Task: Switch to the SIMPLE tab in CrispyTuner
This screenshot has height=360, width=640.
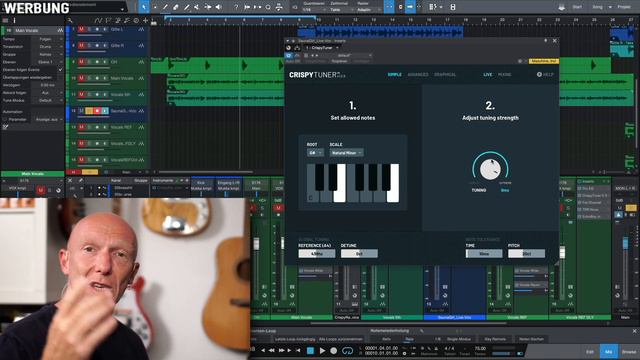Action: (394, 74)
